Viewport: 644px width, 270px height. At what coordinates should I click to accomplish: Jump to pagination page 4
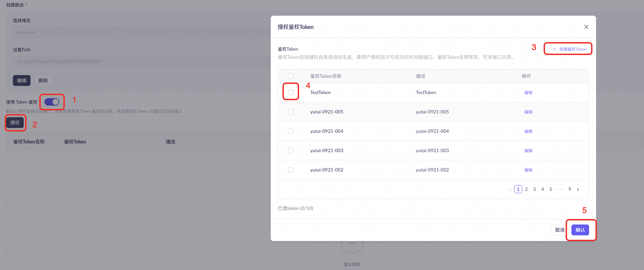pos(543,189)
